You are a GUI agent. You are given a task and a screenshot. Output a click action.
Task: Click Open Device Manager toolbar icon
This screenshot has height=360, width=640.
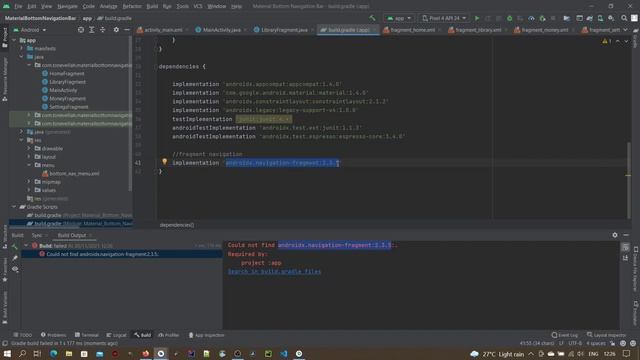[600, 18]
